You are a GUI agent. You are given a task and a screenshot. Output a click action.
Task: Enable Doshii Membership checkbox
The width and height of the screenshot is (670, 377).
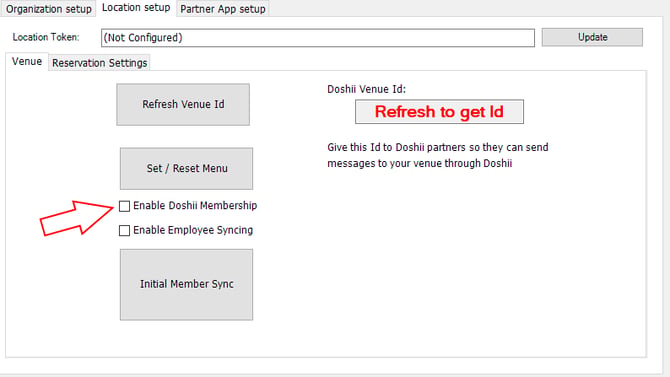point(124,206)
